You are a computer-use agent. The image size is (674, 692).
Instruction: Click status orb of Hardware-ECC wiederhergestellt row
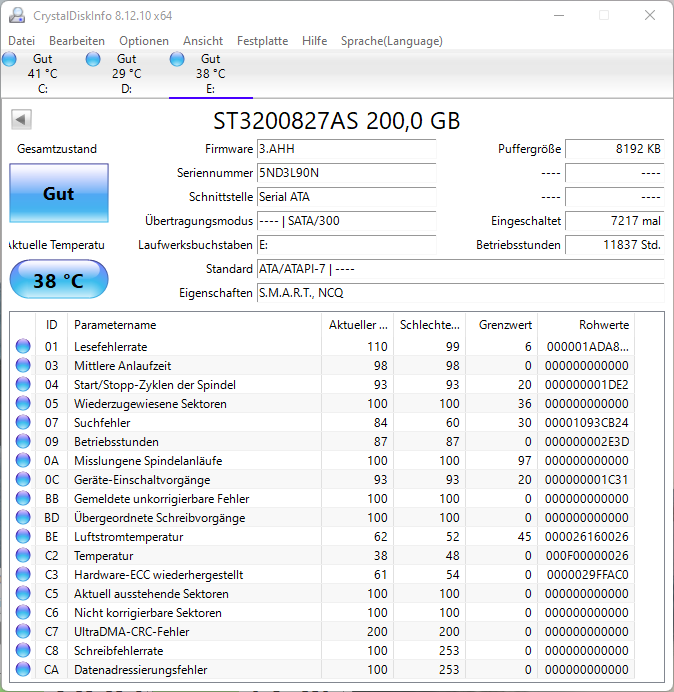click(23, 574)
